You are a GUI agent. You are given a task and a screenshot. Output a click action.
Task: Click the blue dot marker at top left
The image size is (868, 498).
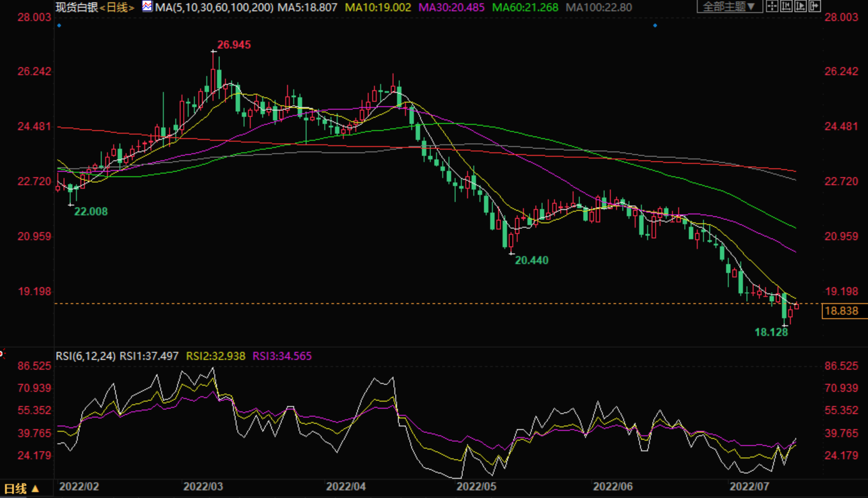pos(59,25)
